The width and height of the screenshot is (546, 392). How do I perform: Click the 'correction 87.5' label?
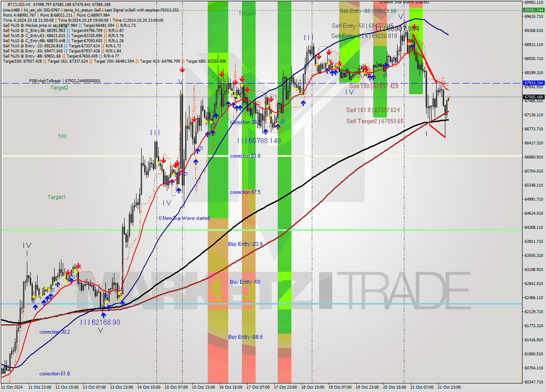[x=245, y=192]
